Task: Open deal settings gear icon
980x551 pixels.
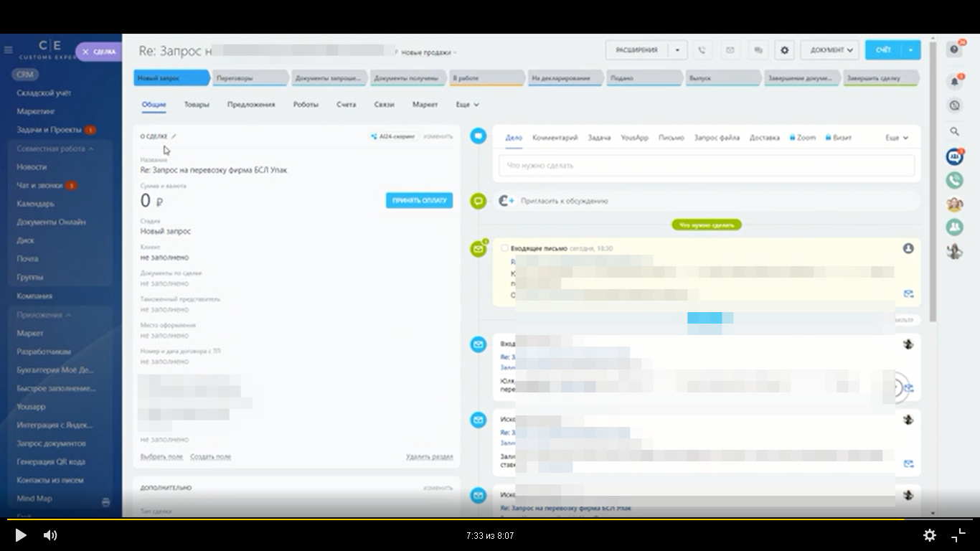Action: pos(784,50)
